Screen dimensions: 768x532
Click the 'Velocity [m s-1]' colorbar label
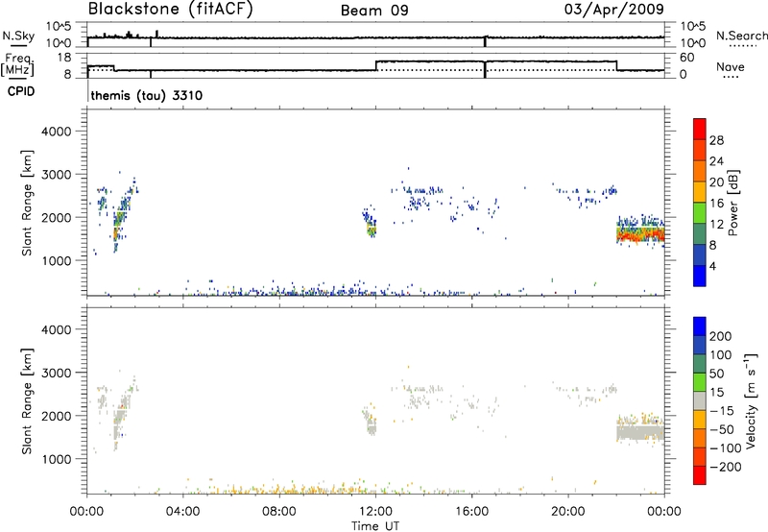[750, 400]
